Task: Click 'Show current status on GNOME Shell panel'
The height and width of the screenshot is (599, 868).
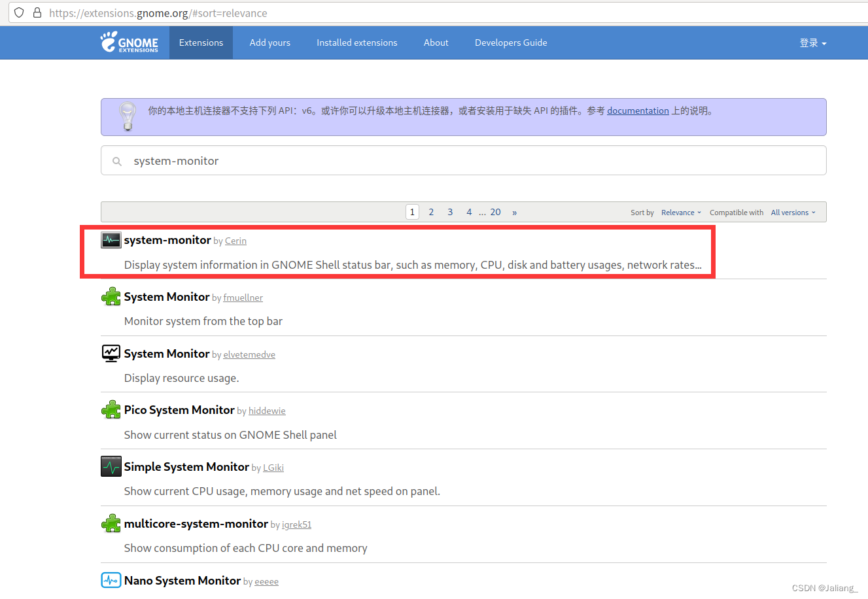Action: pyautogui.click(x=230, y=435)
